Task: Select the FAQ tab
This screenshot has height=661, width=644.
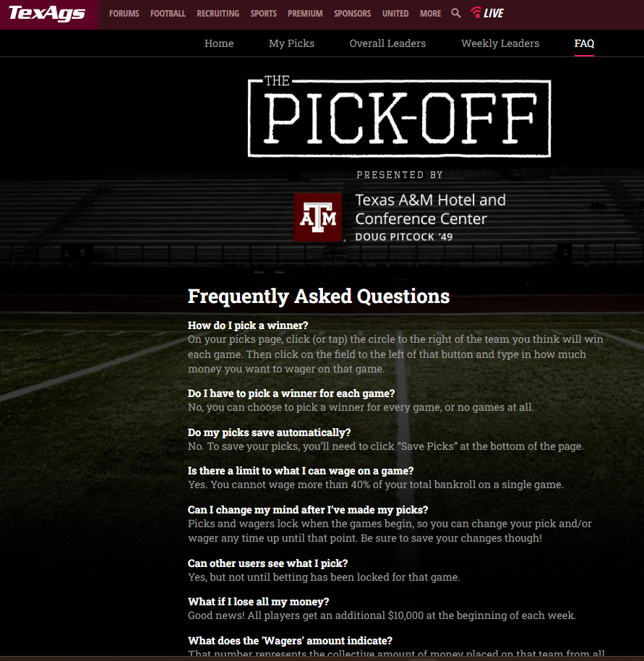Action: (584, 43)
